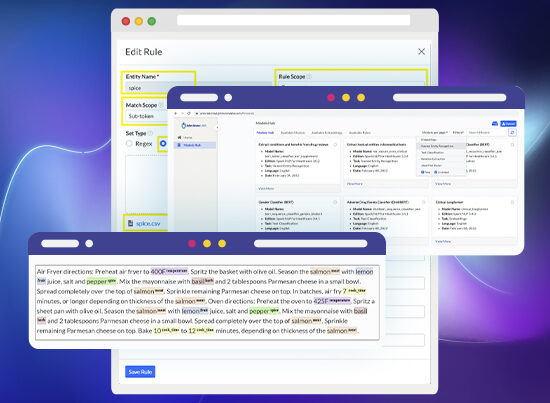The height and width of the screenshot is (403, 550).
Task: Select the Regex radio button
Action: click(x=129, y=143)
